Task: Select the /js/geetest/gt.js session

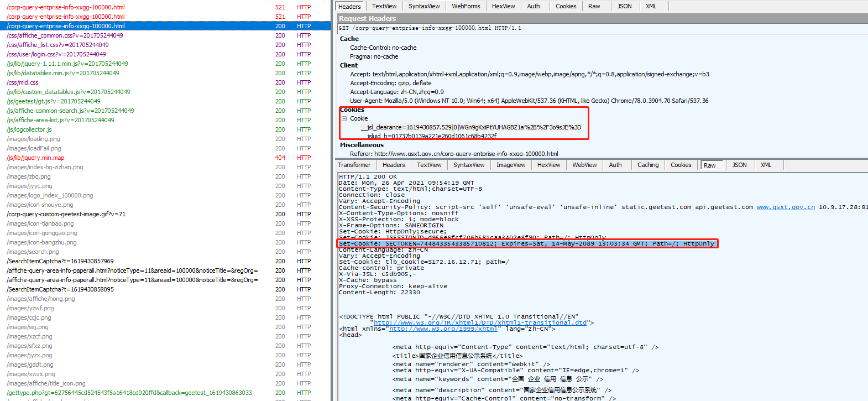Action: [165, 101]
